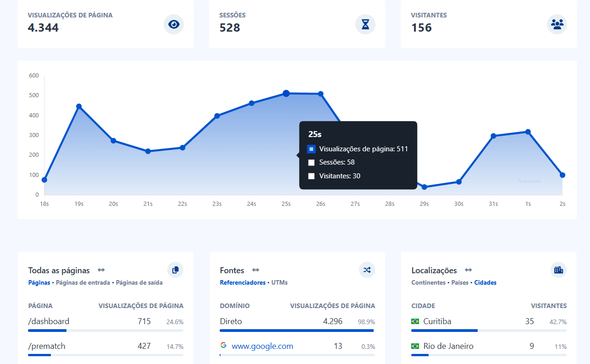
Task: Enable the Sessões series in the tooltip
Action: coord(311,162)
